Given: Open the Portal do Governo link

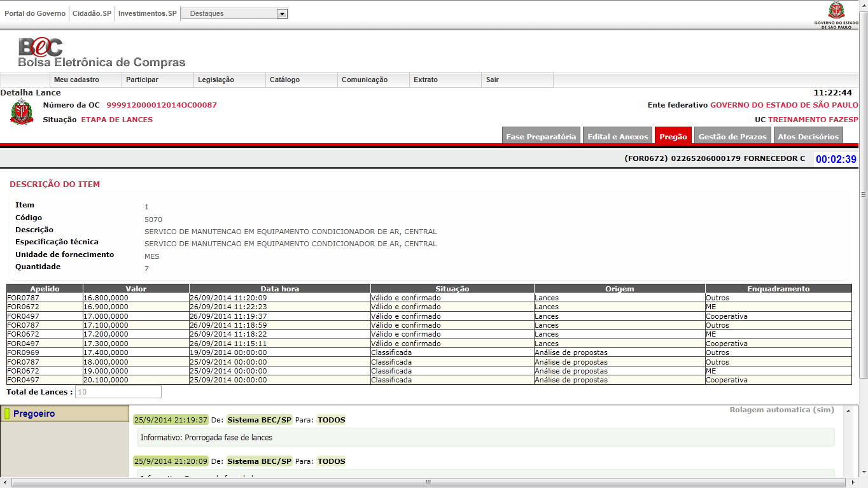Looking at the screenshot, I should point(35,13).
